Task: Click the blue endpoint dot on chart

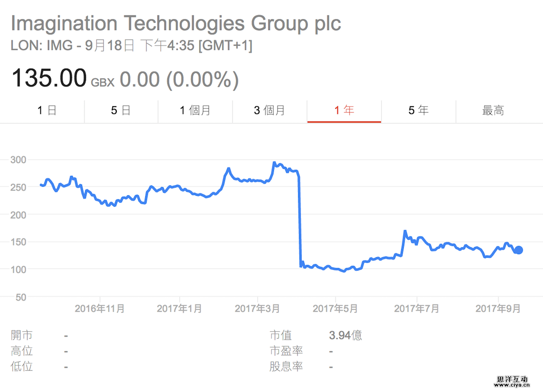Action: [x=519, y=250]
